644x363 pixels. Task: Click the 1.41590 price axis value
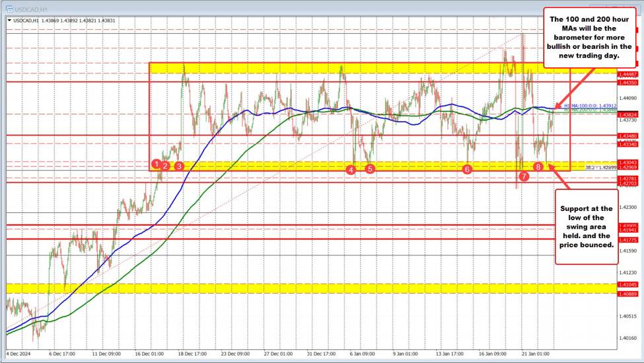point(627,251)
